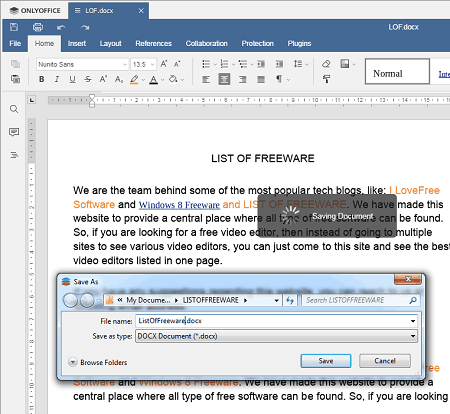Image resolution: width=450 pixels, height=414 pixels.
Task: Open the font color dropdown arrow
Action: click(x=163, y=80)
